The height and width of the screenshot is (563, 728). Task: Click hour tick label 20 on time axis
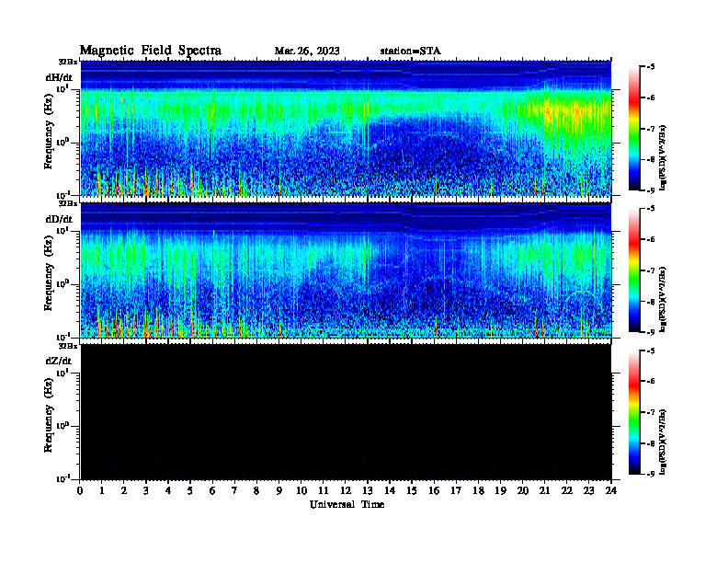(523, 491)
